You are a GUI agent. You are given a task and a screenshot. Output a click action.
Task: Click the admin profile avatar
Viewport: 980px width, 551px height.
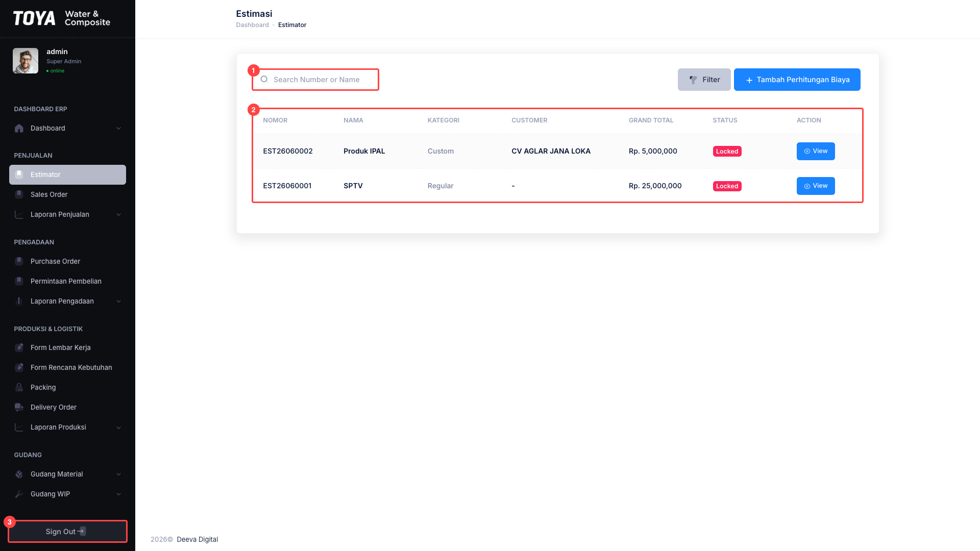point(26,61)
